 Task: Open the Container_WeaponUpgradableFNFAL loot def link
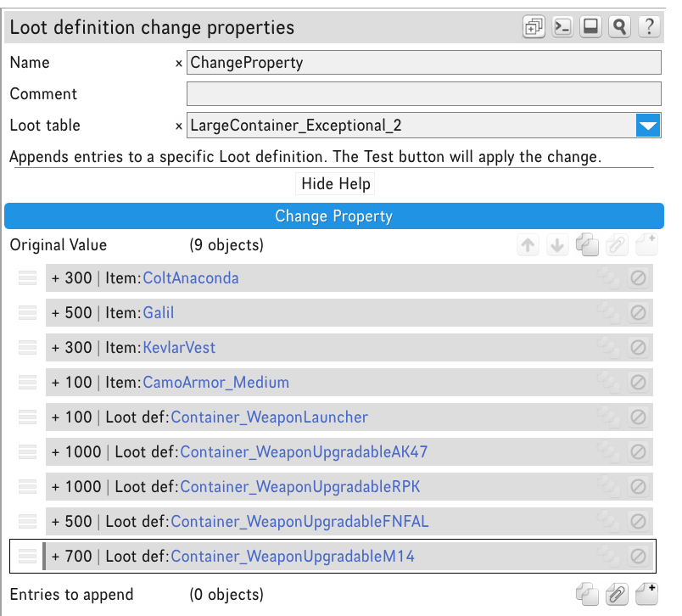(299, 522)
